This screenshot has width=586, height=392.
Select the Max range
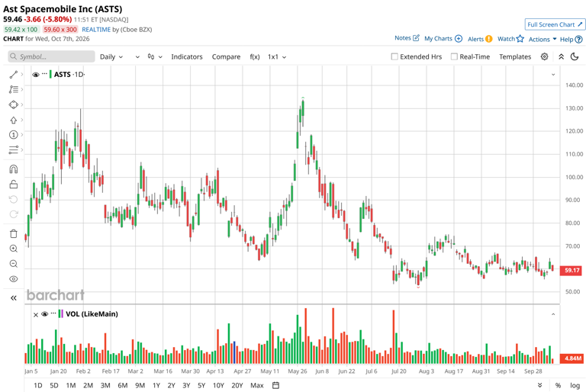pyautogui.click(x=256, y=385)
